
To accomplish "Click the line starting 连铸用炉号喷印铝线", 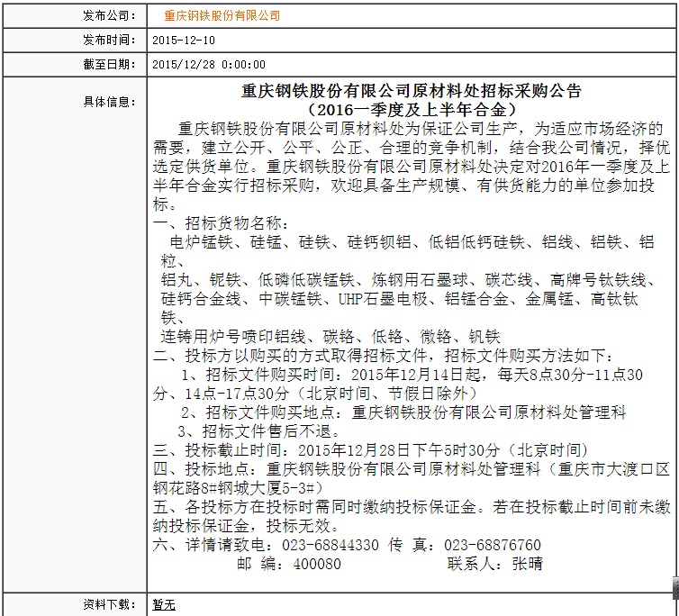I will (330, 336).
